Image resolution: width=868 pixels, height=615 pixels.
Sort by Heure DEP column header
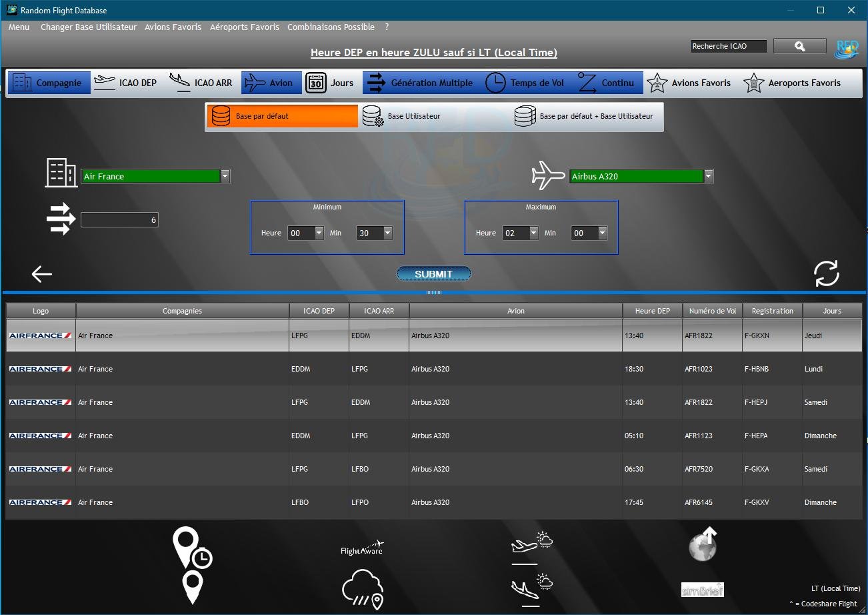pos(653,311)
